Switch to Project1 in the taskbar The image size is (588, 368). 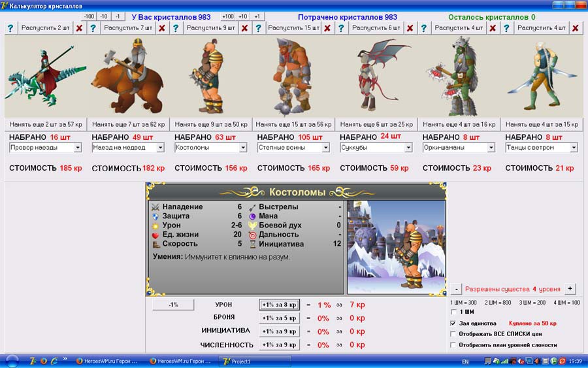255,361
